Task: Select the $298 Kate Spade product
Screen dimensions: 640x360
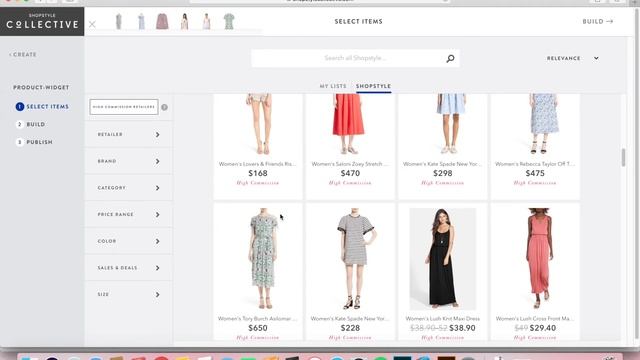Action: (x=443, y=147)
